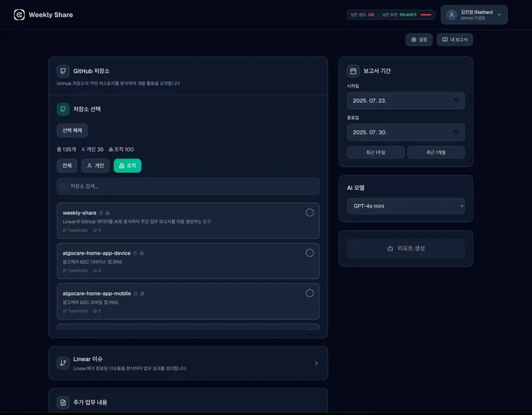This screenshot has width=532, height=415.
Task: Click the Linear 이슈 branch icon
Action: click(x=63, y=363)
